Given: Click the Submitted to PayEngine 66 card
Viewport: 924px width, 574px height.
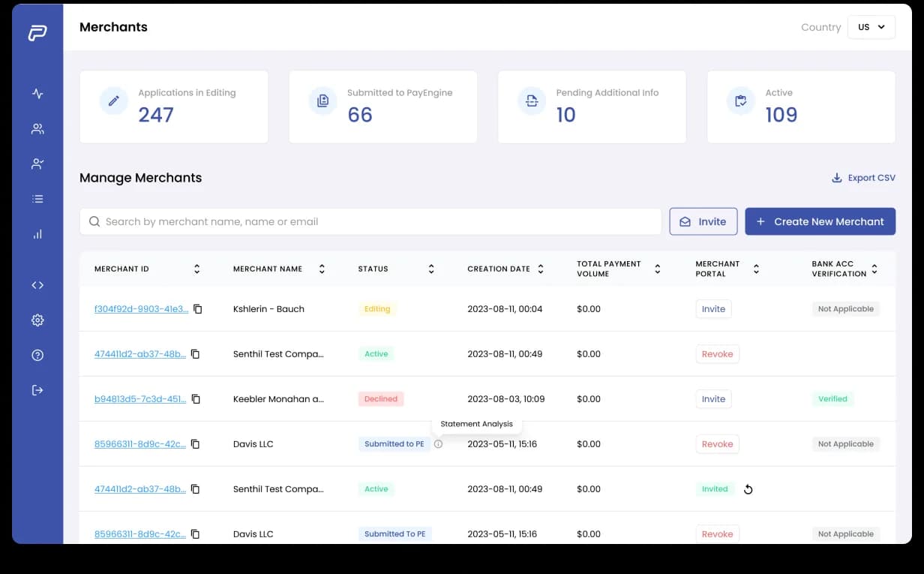Looking at the screenshot, I should pyautogui.click(x=382, y=107).
